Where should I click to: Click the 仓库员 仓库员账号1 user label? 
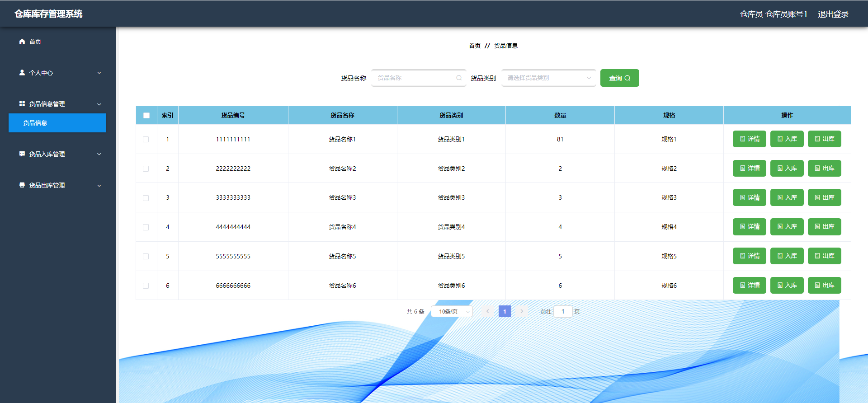[x=774, y=14]
